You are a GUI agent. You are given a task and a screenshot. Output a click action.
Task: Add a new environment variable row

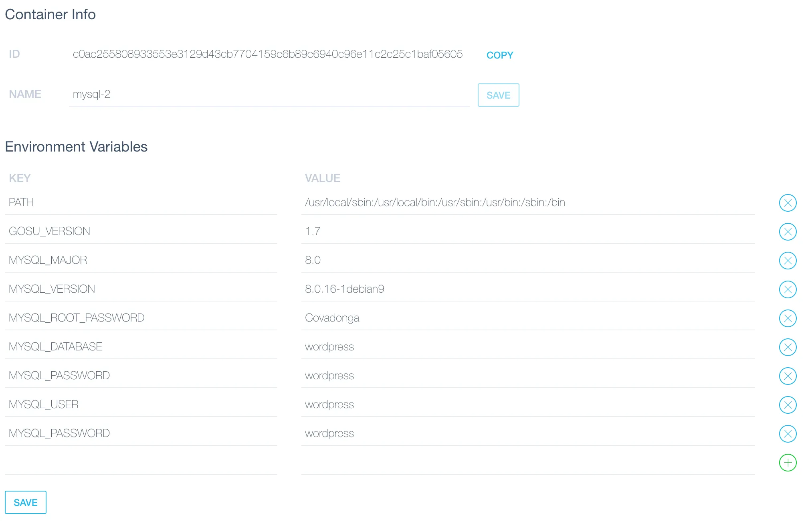[x=787, y=463]
